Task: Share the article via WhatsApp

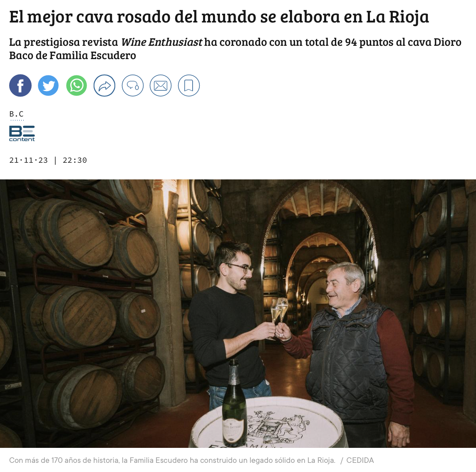Action: 77,86
